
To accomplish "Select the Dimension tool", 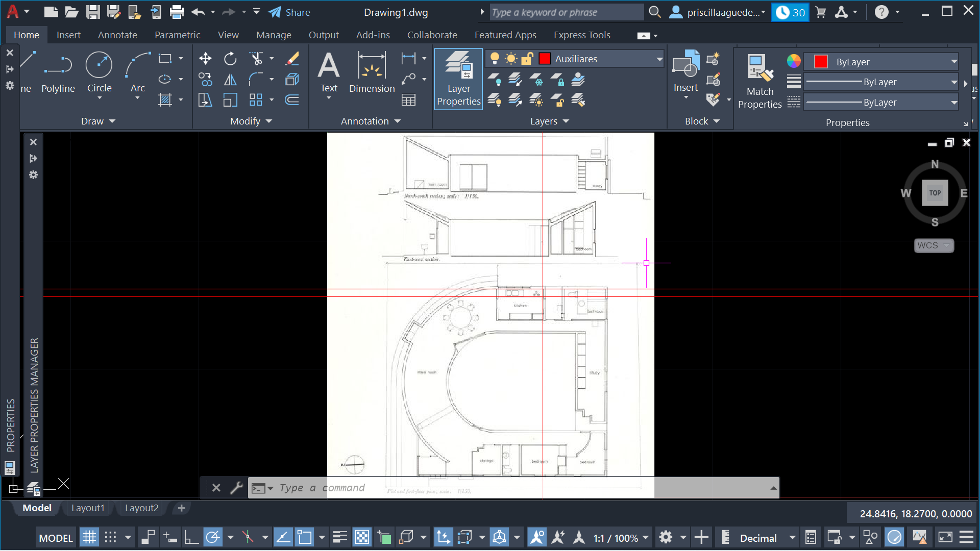I will [x=372, y=73].
